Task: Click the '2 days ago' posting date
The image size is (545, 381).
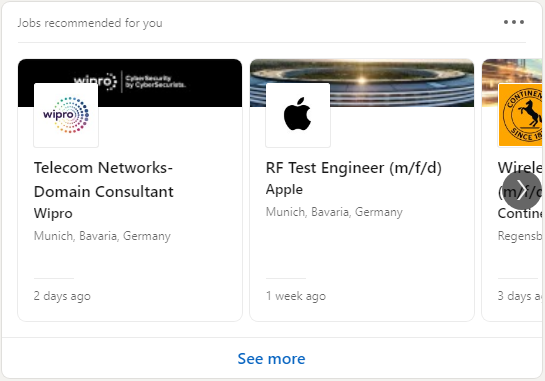Action: pyautogui.click(x=62, y=296)
